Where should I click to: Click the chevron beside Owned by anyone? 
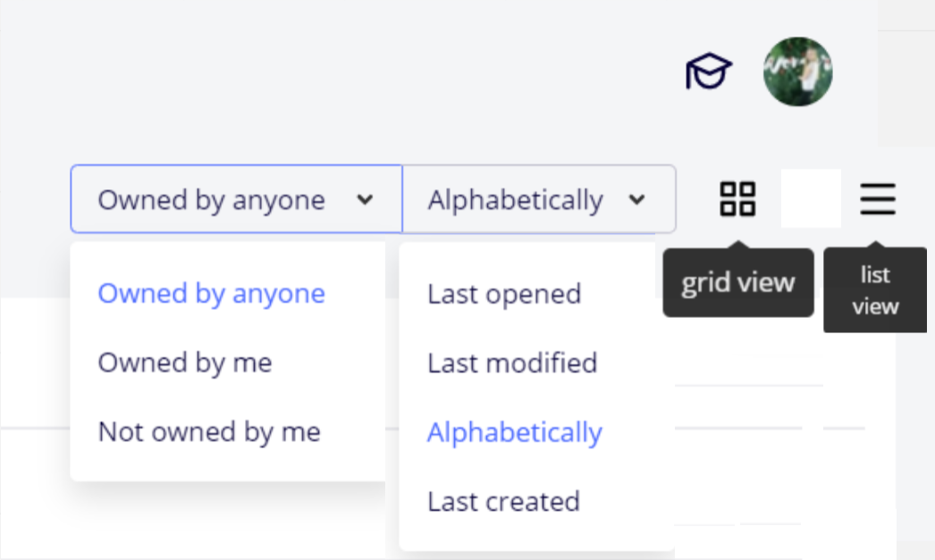[x=365, y=200]
